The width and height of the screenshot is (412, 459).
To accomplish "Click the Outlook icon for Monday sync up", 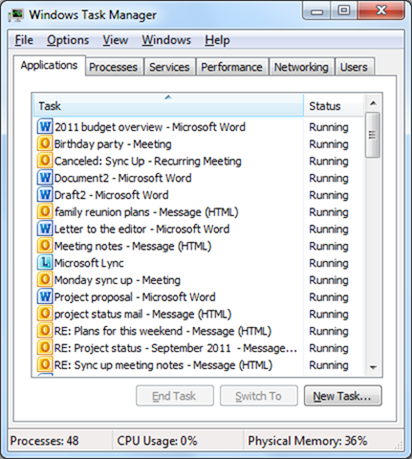I will point(45,279).
